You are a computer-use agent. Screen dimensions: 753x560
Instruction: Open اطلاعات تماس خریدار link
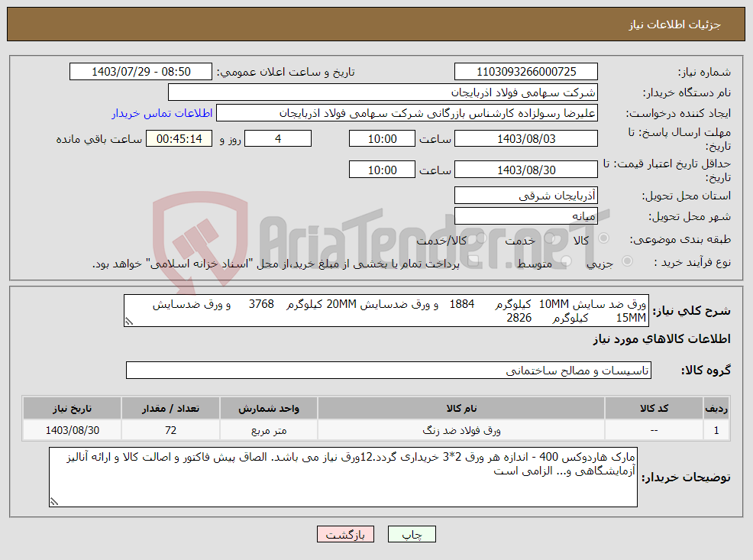pos(163,113)
